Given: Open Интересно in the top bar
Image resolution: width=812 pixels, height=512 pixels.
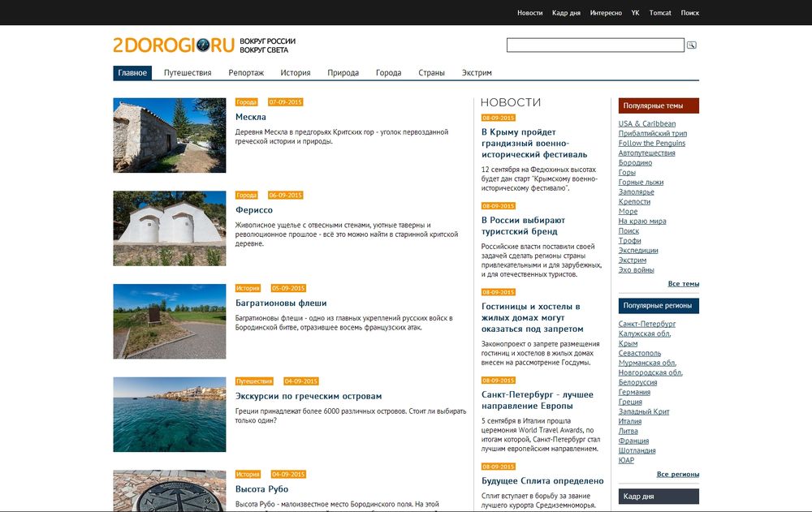Looking at the screenshot, I should (x=606, y=13).
